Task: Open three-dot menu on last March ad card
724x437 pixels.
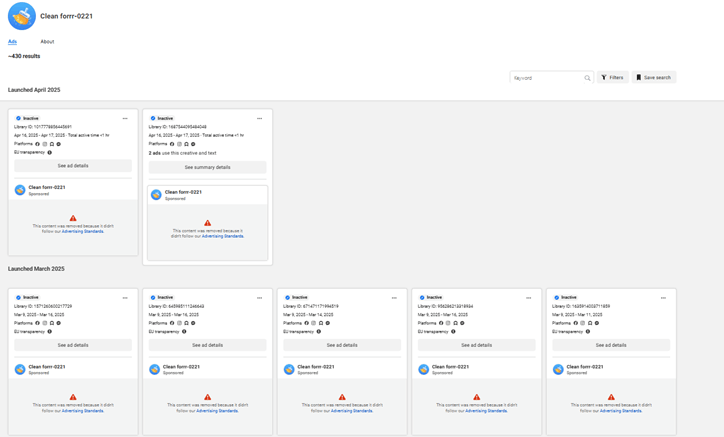Action: [x=663, y=298]
